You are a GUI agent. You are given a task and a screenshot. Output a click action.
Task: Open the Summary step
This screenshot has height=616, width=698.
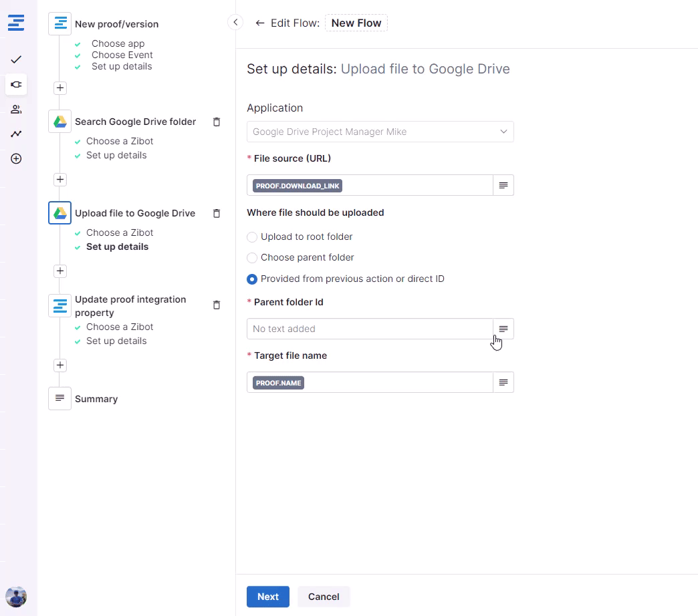click(96, 399)
